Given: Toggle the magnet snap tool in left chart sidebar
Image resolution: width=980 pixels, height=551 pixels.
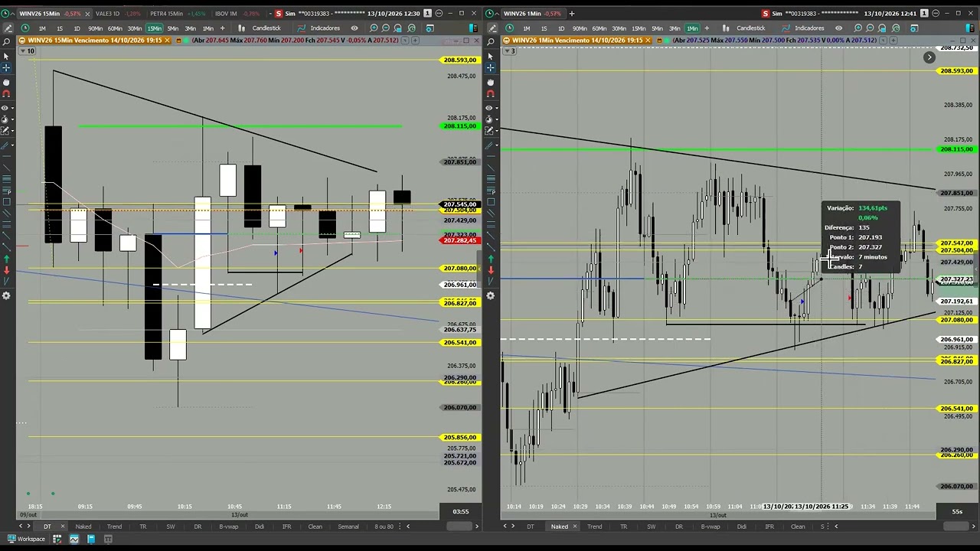Looking at the screenshot, I should 6,94.
